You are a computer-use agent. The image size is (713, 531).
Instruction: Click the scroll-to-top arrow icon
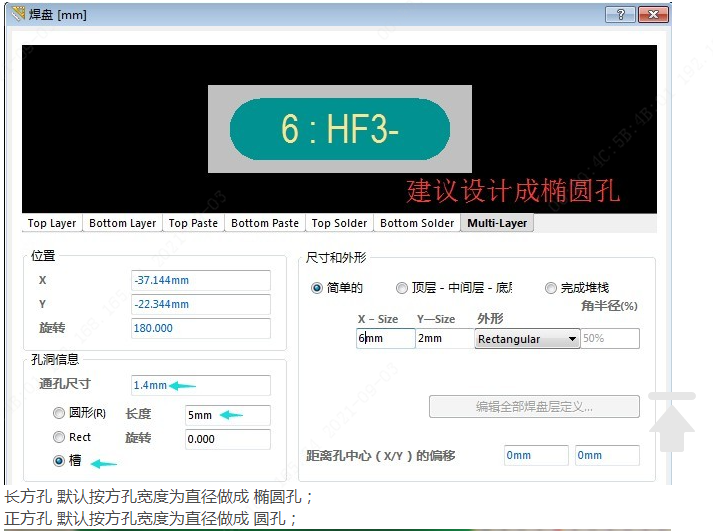click(x=671, y=421)
